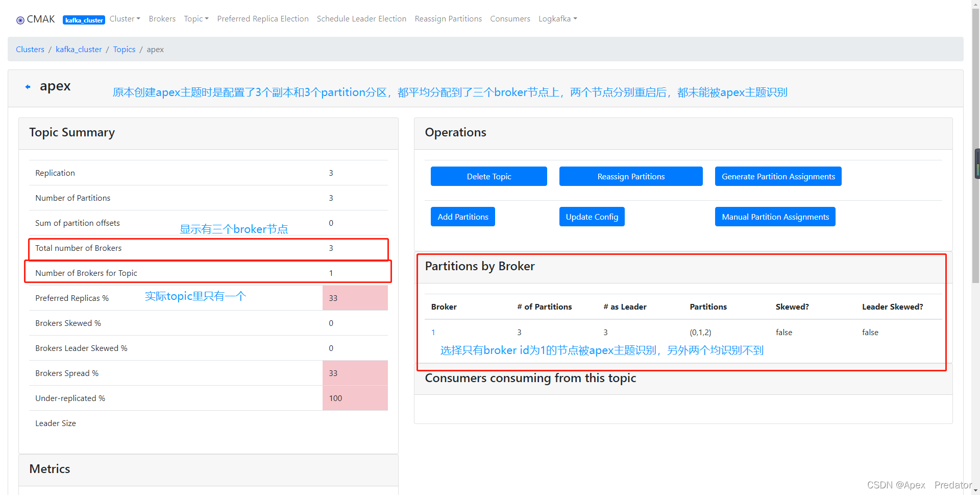Viewport: 980px width, 495px height.
Task: Click the 'Skewed?' column header
Action: tap(792, 307)
